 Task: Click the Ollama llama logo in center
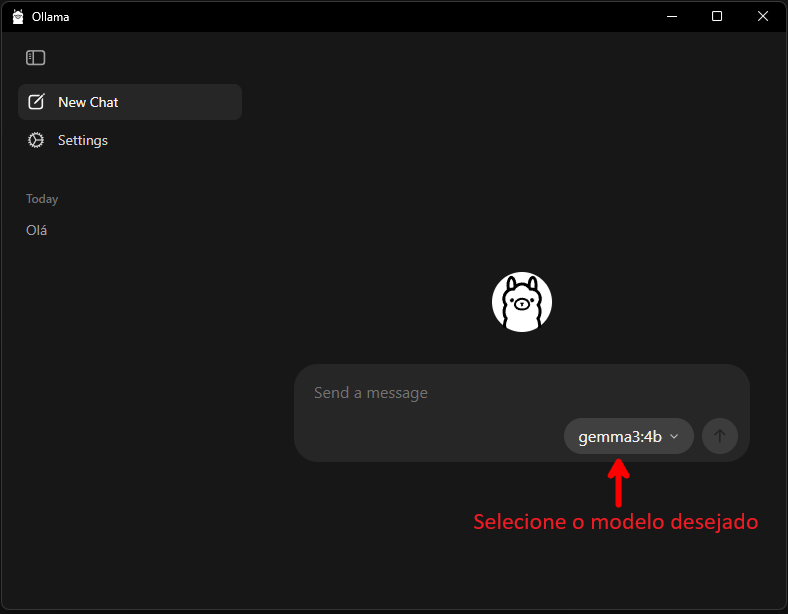pos(521,302)
